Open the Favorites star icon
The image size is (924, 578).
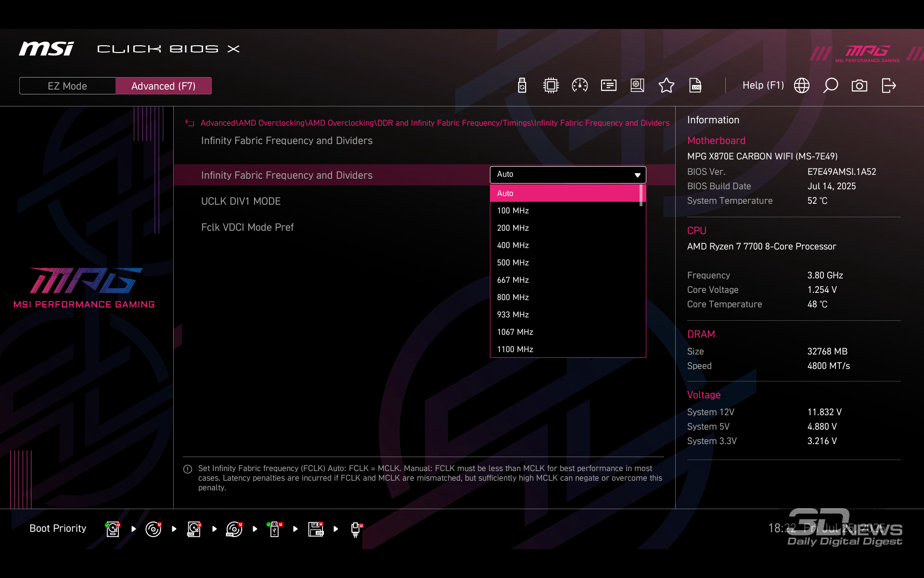[x=667, y=86]
